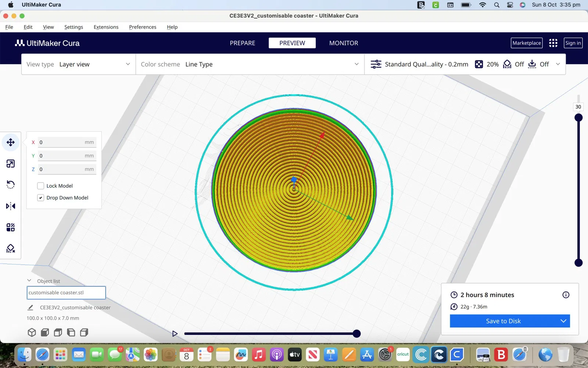The height and width of the screenshot is (368, 588).
Task: Click the print time 2 hours 8 minutes
Action: pos(487,295)
